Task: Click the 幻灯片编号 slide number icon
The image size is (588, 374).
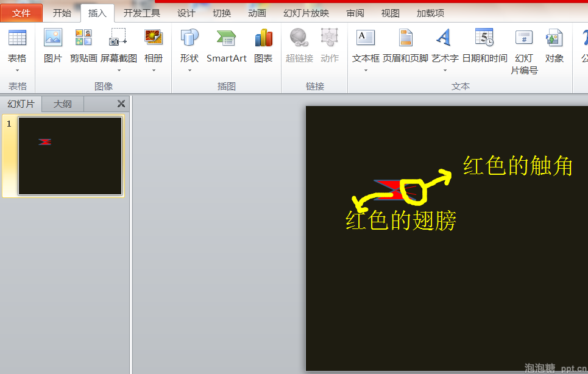Action: tap(524, 38)
